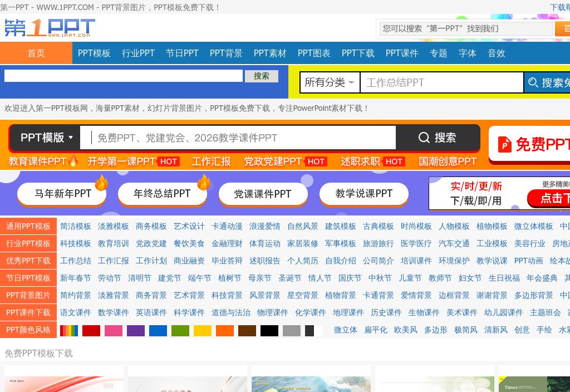
Task: Open the 工作总结 link
Action: (x=75, y=261)
